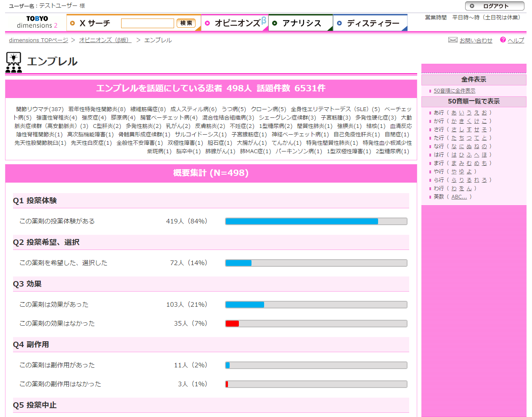Click 線維筋痛症(8) disease entry
This screenshot has width=532, height=417.
coord(148,109)
